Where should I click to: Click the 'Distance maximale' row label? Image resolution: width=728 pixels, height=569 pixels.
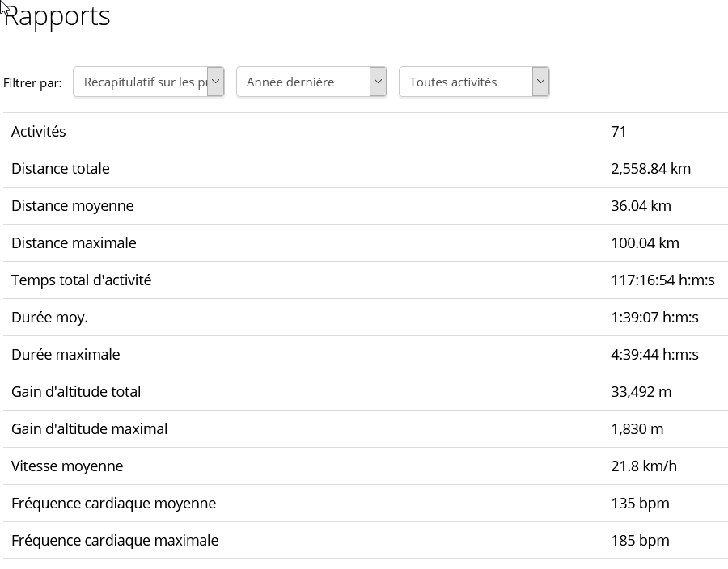tap(74, 242)
